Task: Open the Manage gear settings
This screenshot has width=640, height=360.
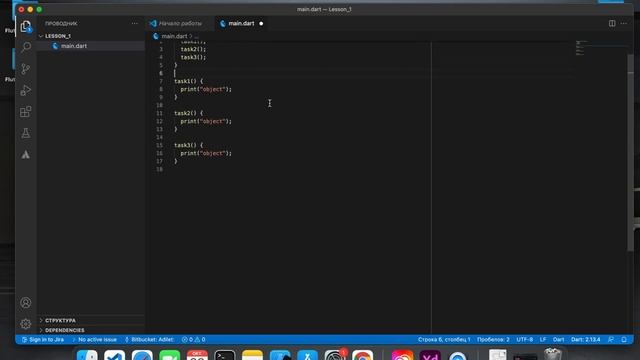Action: 26,324
